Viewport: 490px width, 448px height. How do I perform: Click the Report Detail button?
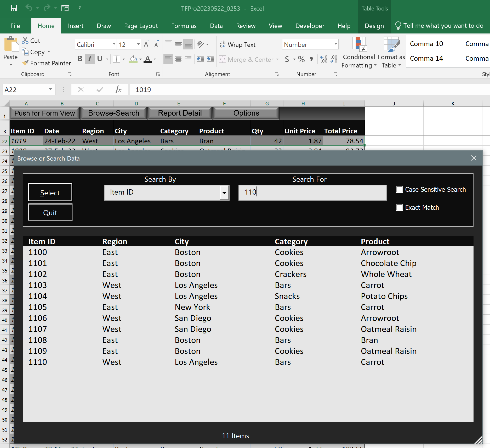tap(180, 113)
